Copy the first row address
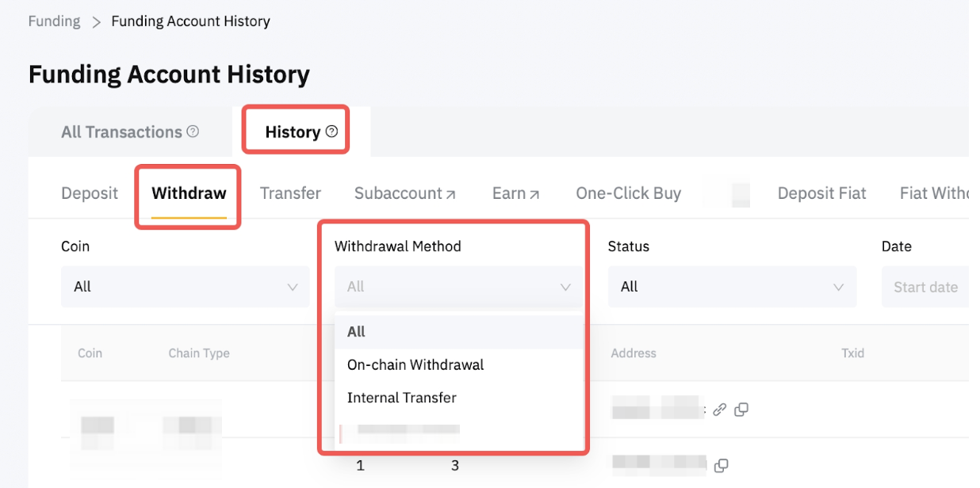The width and height of the screenshot is (980, 488). pos(741,410)
